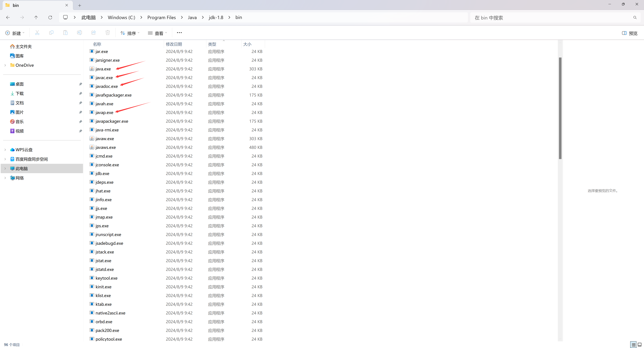This screenshot has width=644, height=348.
Task: Expand the OneDrive tree node
Action: [5, 65]
